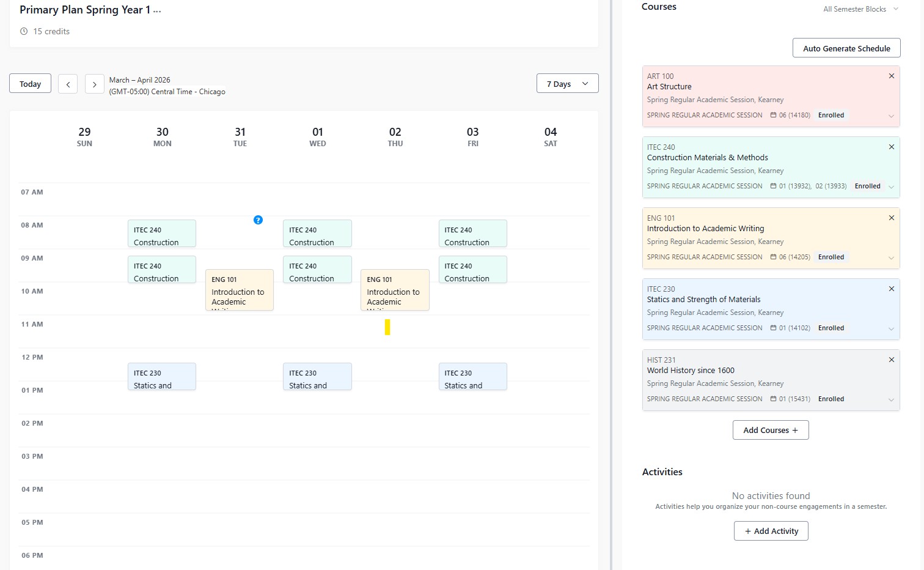This screenshot has width=924, height=570.
Task: Click Introduction to Academic Writing title
Action: 705,229
